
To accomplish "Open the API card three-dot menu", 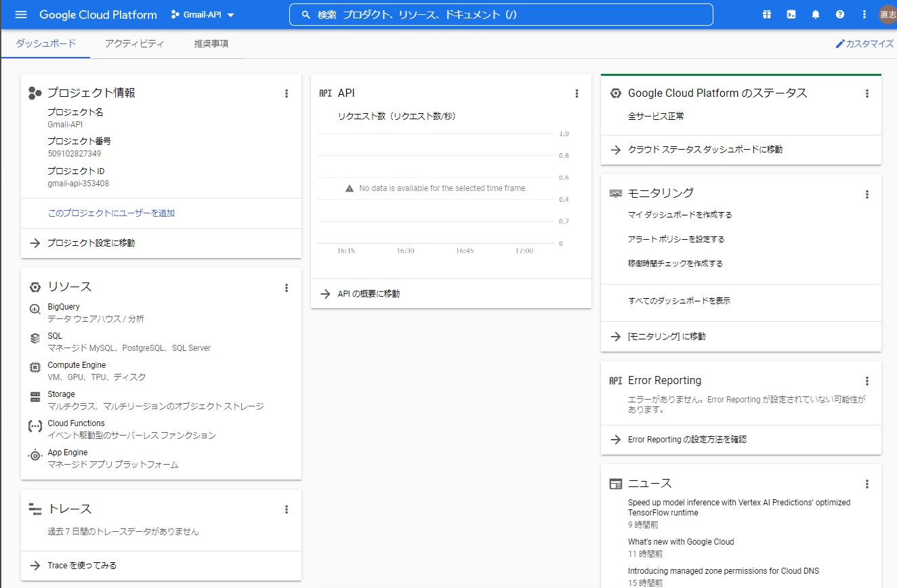I will 577,93.
